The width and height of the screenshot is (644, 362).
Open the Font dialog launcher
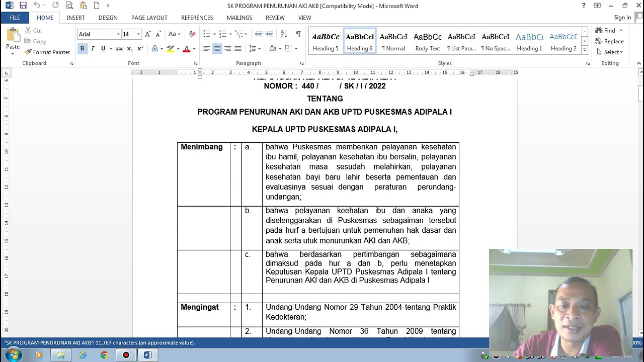[196, 63]
